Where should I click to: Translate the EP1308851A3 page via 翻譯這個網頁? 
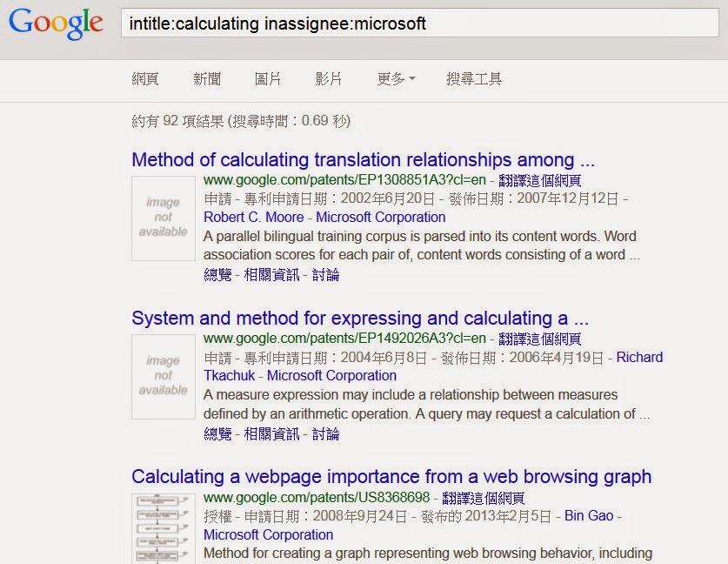[540, 180]
